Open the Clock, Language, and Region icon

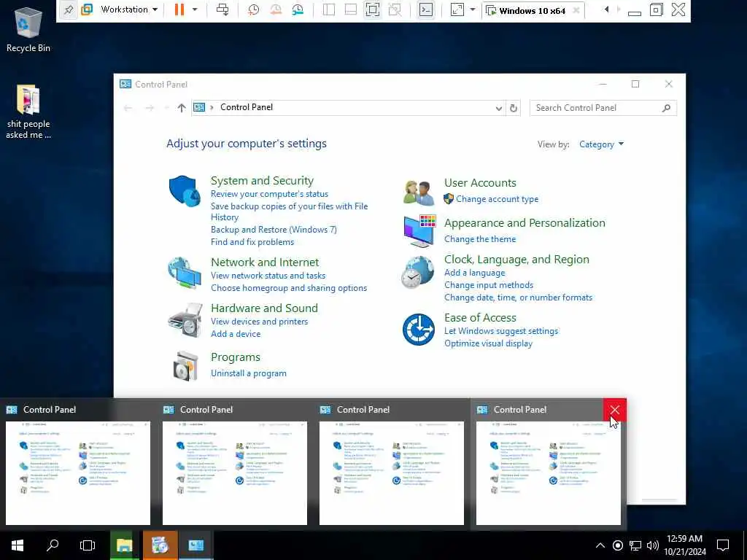tap(418, 273)
